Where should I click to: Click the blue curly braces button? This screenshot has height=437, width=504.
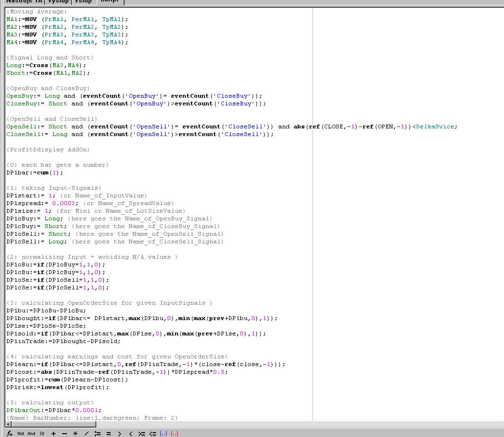(164, 433)
